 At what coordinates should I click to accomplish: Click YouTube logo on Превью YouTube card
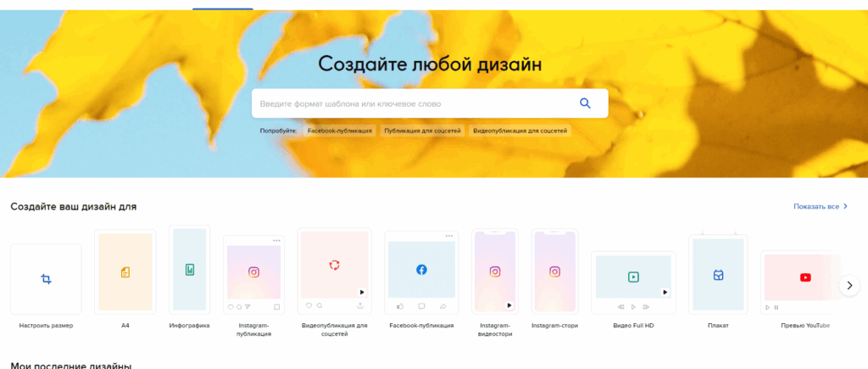[x=805, y=277]
